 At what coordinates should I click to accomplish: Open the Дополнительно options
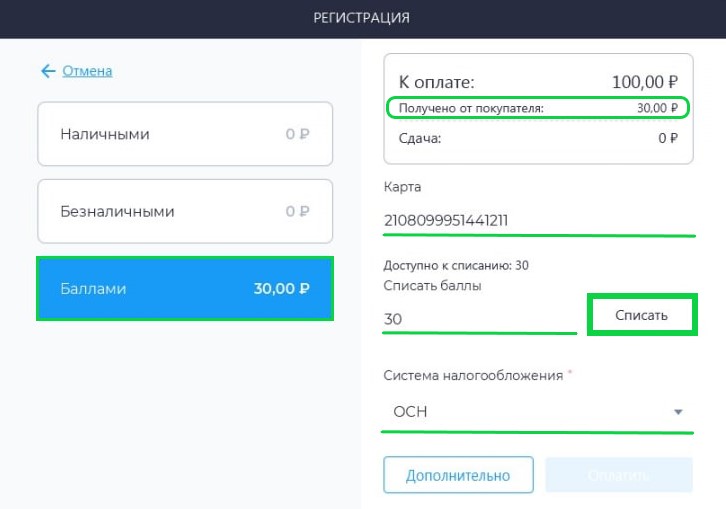(x=458, y=475)
